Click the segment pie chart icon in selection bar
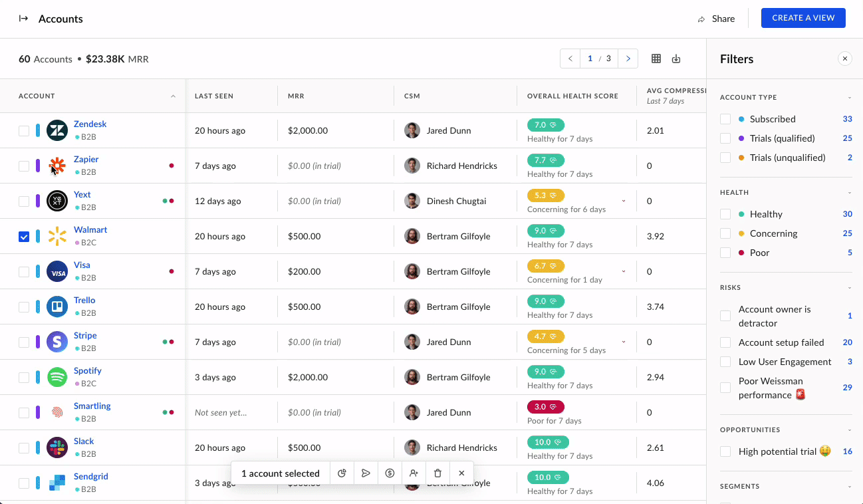The height and width of the screenshot is (504, 863). coord(342,473)
